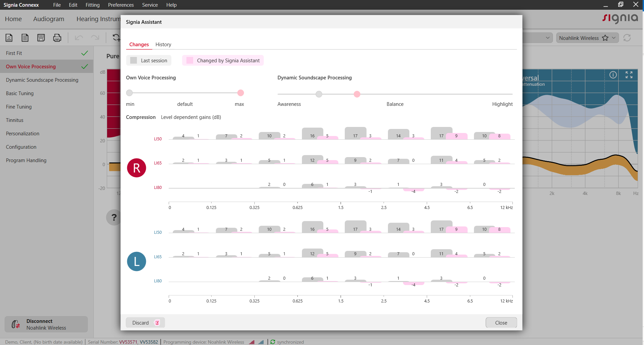Close the Signia Assistant dialog
This screenshot has height=345, width=644.
coord(501,323)
